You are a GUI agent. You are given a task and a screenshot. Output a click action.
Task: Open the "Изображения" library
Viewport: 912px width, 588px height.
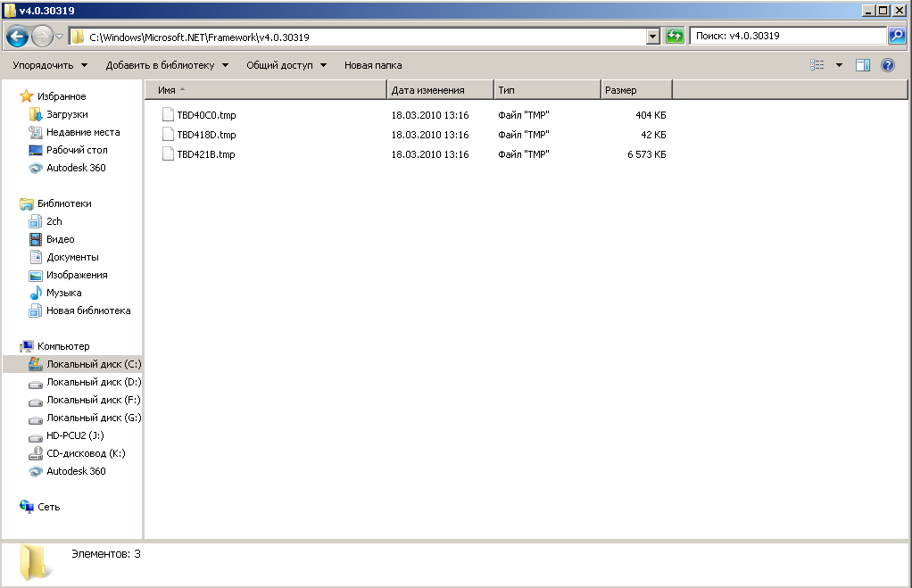click(x=77, y=275)
